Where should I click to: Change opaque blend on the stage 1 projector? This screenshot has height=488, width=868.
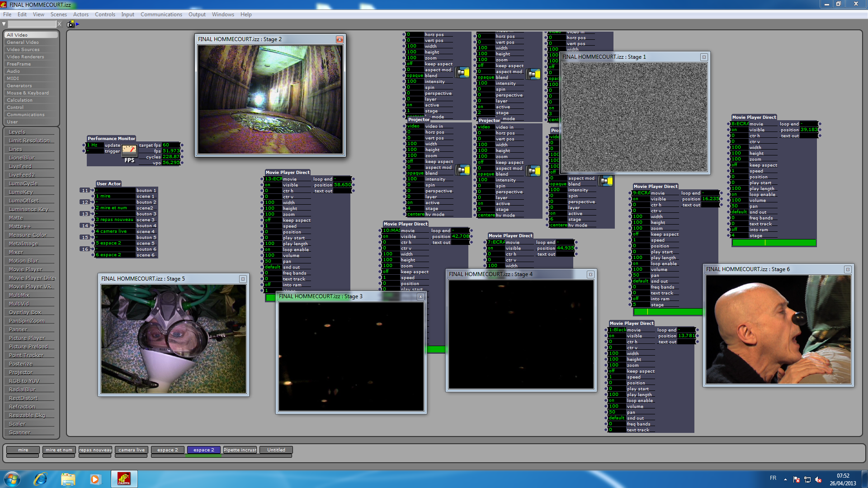415,75
